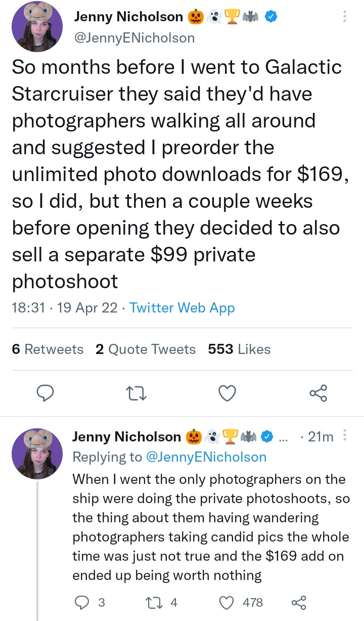364x621 pixels.
Task: Open three-dot menu on the main tweet
Action: click(345, 16)
